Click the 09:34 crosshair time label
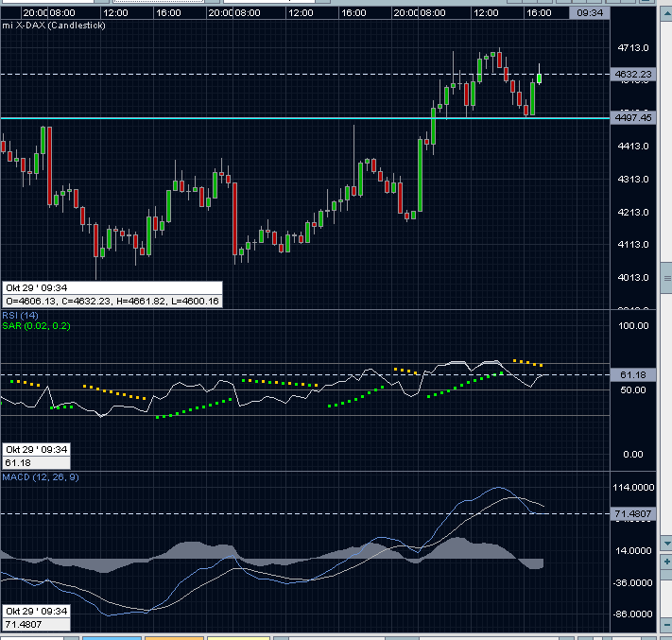The height and width of the screenshot is (640, 672). click(x=589, y=13)
